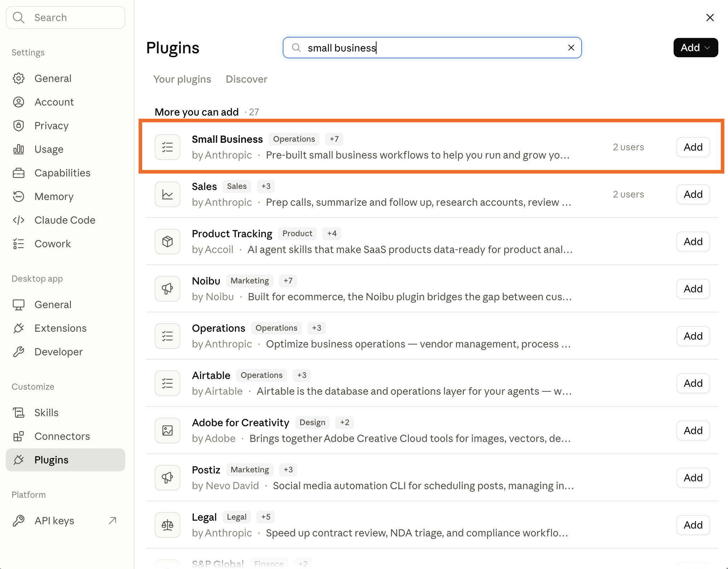Click the Postiz megaphone icon
This screenshot has height=569, width=728.
coord(168,478)
